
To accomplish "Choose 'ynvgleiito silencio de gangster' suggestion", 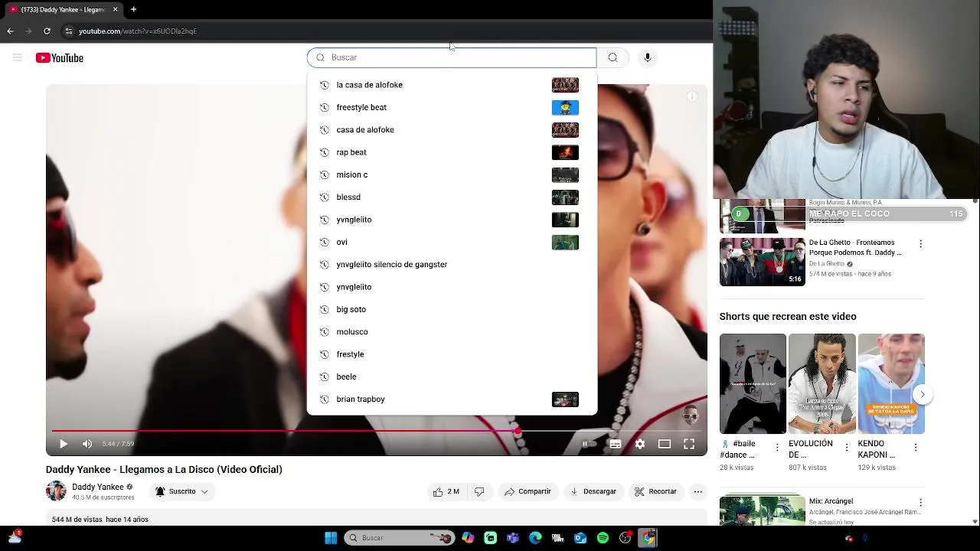I will [452, 265].
